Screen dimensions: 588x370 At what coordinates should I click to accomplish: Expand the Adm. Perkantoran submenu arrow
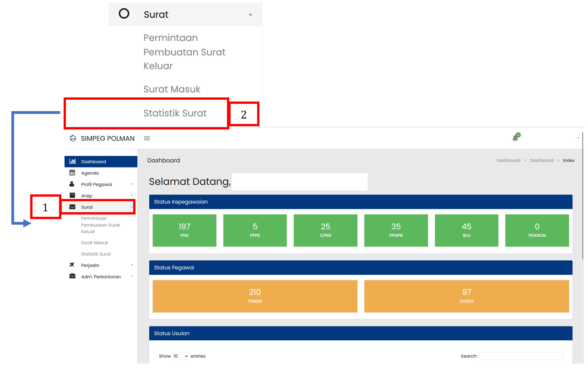click(x=132, y=277)
